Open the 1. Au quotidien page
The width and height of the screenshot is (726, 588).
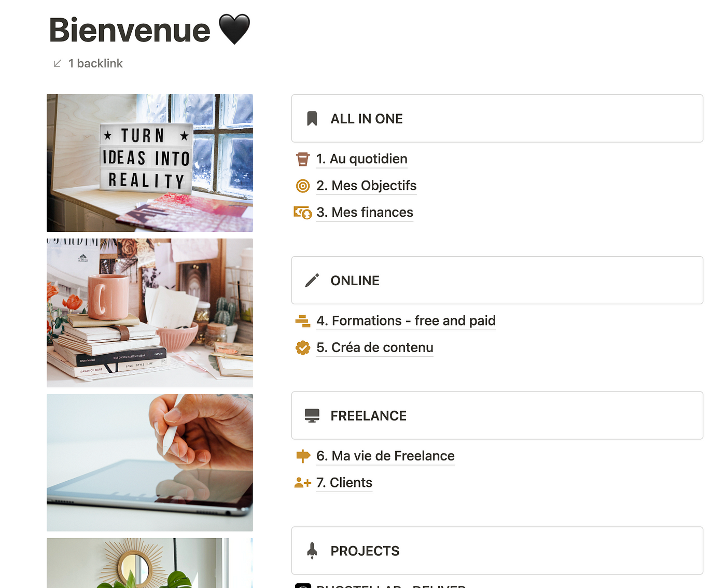pyautogui.click(x=362, y=159)
